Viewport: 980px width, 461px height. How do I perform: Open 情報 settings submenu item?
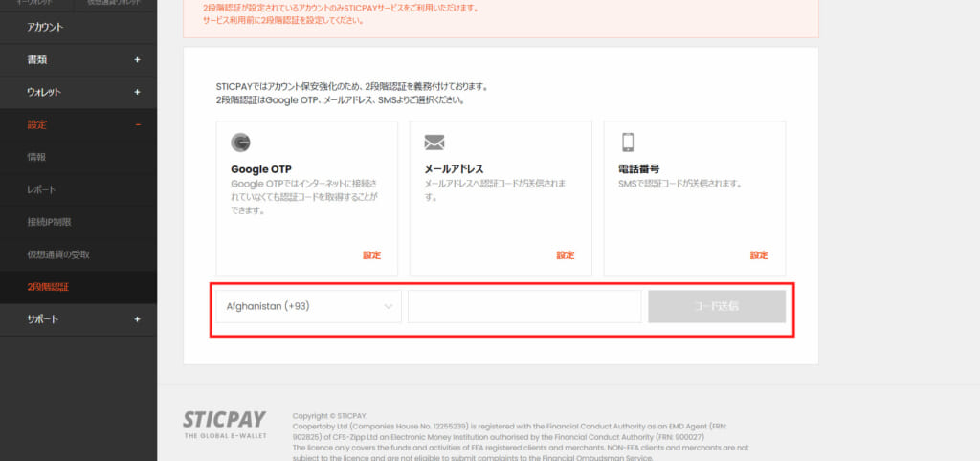[x=36, y=157]
